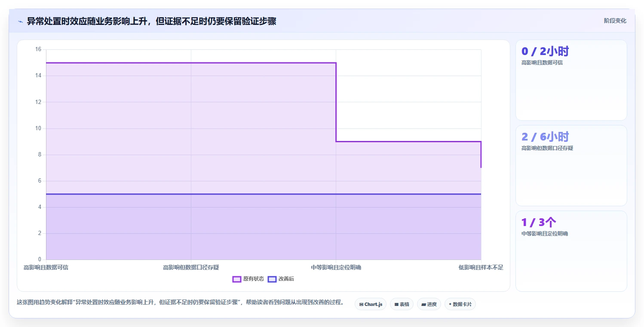This screenshot has height=327, width=644.
Task: Click the Chart.js tag's small icon
Action: pyautogui.click(x=361, y=304)
